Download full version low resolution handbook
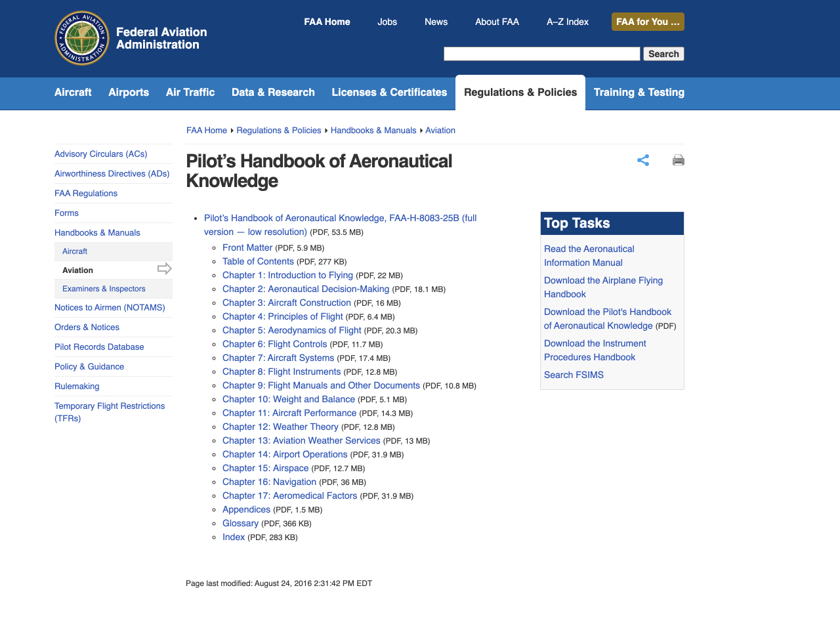The height and width of the screenshot is (630, 840). pyautogui.click(x=340, y=224)
